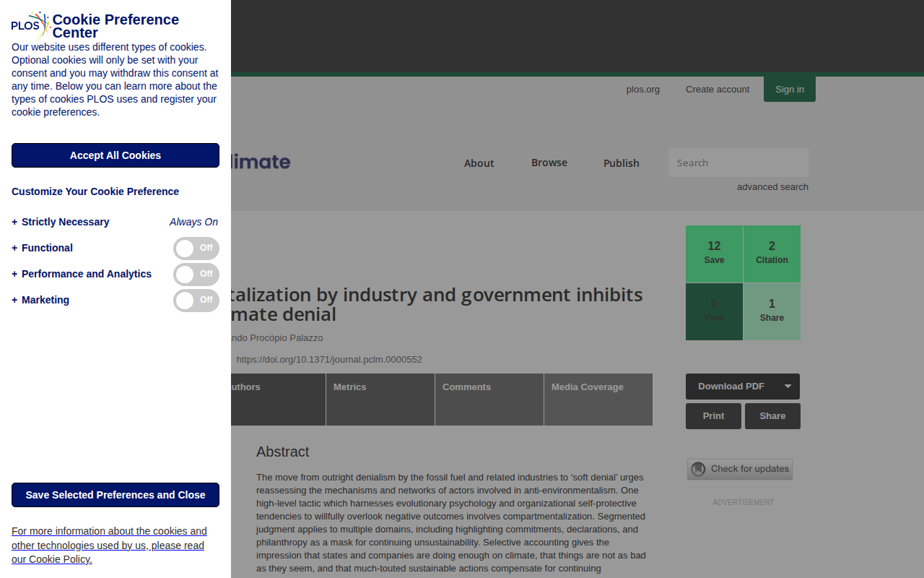Click the 2 Citation metric tile
The width and height of the screenshot is (924, 578).
point(772,254)
